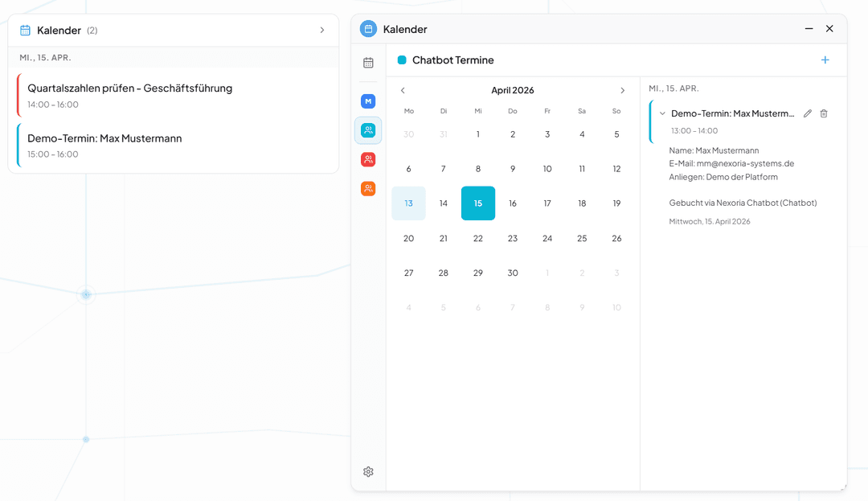Image resolution: width=868 pixels, height=501 pixels.
Task: Select the blue M calendar icon
Action: [368, 101]
